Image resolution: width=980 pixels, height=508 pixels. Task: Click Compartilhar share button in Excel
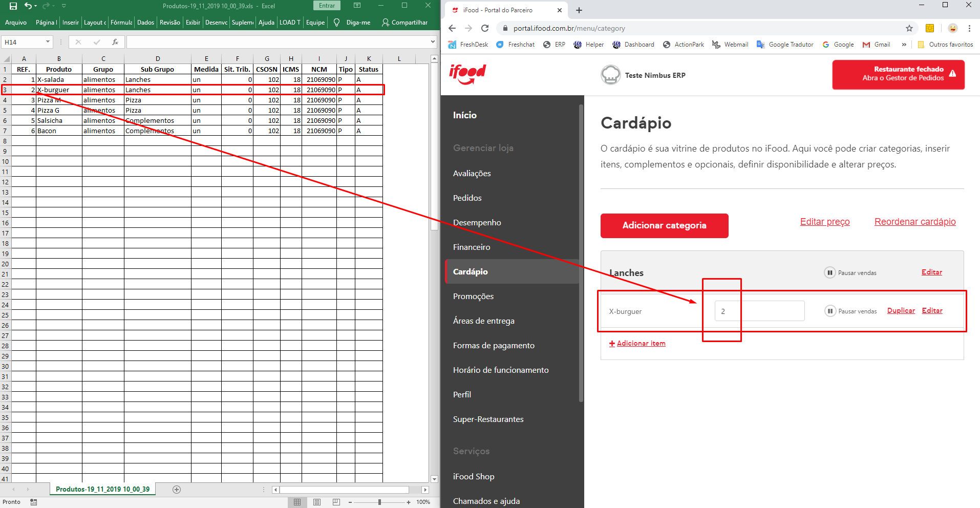[x=404, y=23]
